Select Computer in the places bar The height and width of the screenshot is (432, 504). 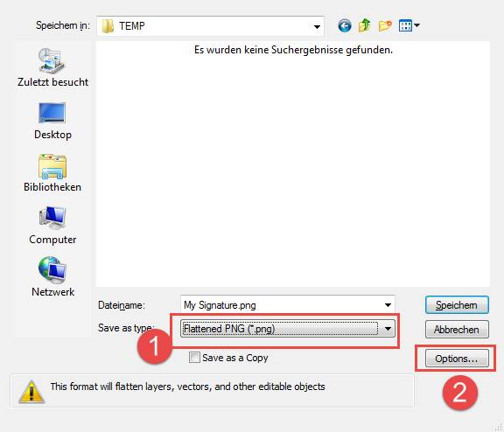click(52, 226)
